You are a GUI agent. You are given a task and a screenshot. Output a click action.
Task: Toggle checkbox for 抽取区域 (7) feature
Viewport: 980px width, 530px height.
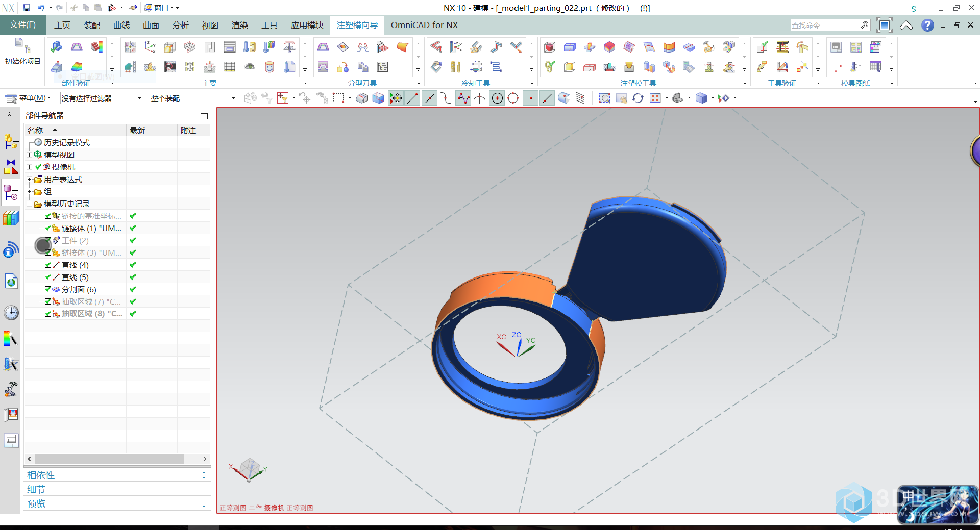[48, 301]
